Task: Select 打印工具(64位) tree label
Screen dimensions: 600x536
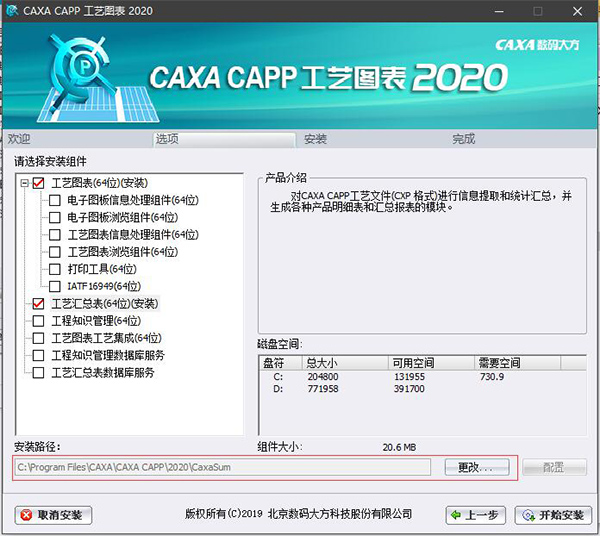Action: click(x=102, y=269)
